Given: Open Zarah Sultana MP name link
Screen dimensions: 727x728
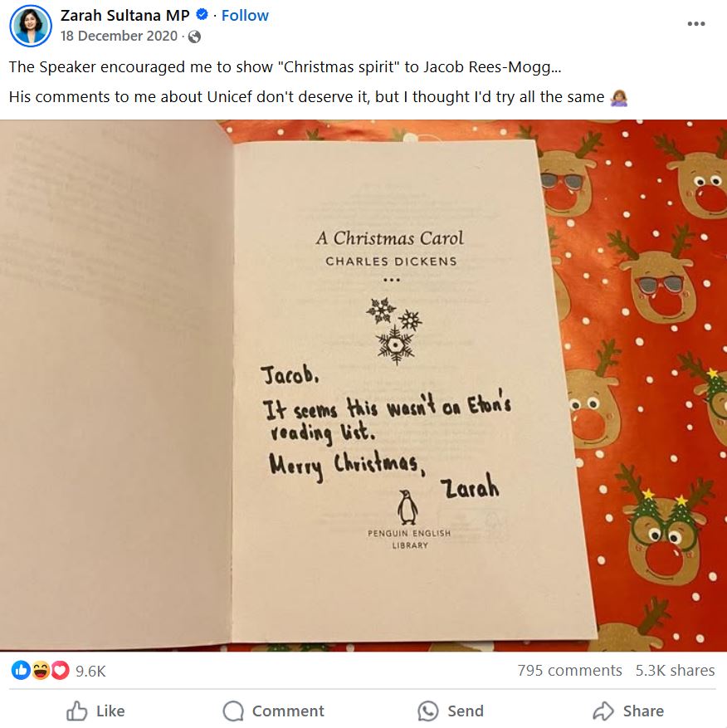Looking at the screenshot, I should click(x=124, y=15).
